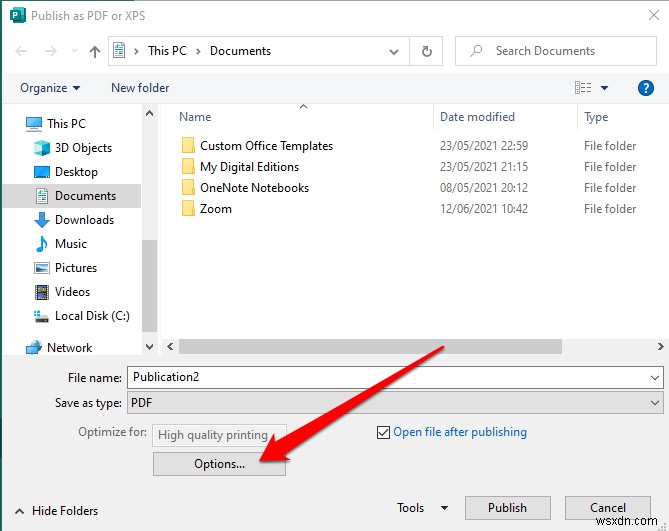The width and height of the screenshot is (669, 531).
Task: Click the Custom Office Templates folder icon
Action: click(x=188, y=145)
